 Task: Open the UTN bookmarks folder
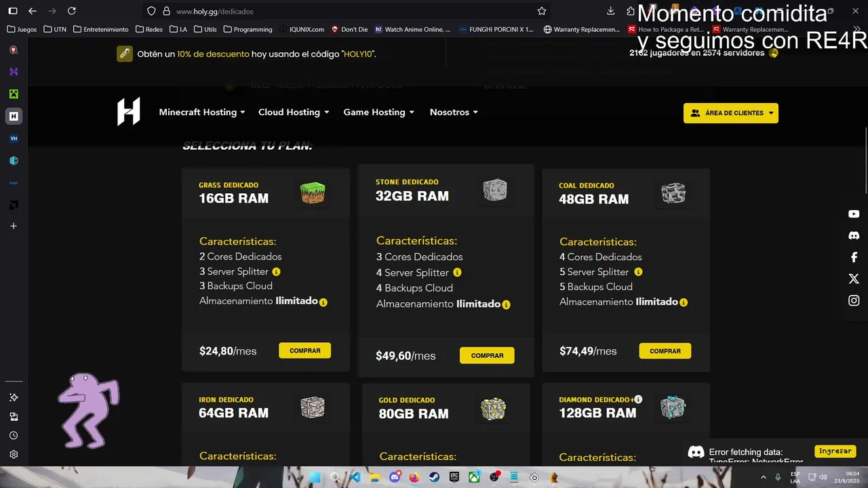55,29
